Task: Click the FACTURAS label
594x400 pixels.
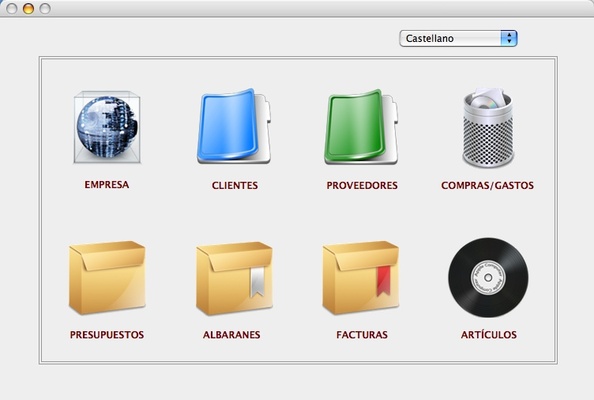Action: [362, 334]
